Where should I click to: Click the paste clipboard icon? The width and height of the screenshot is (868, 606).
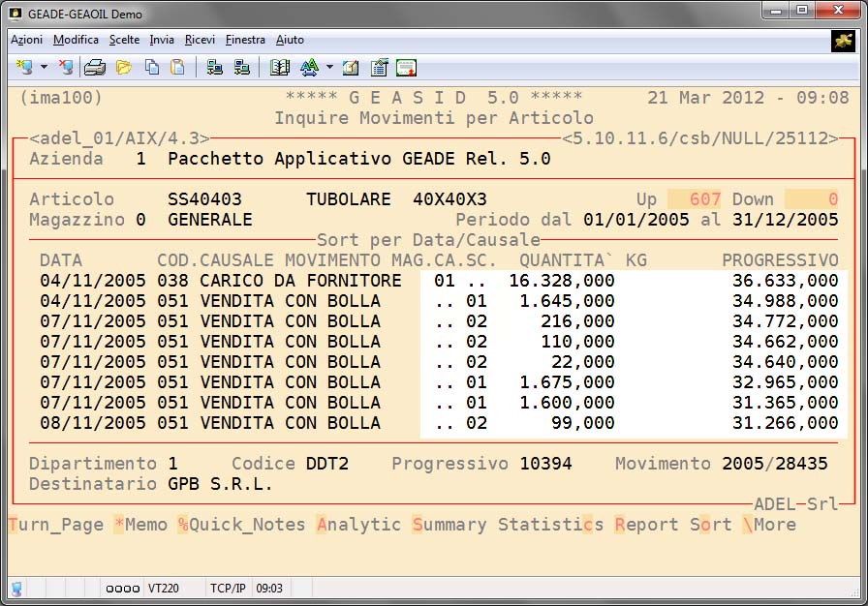[x=177, y=68]
